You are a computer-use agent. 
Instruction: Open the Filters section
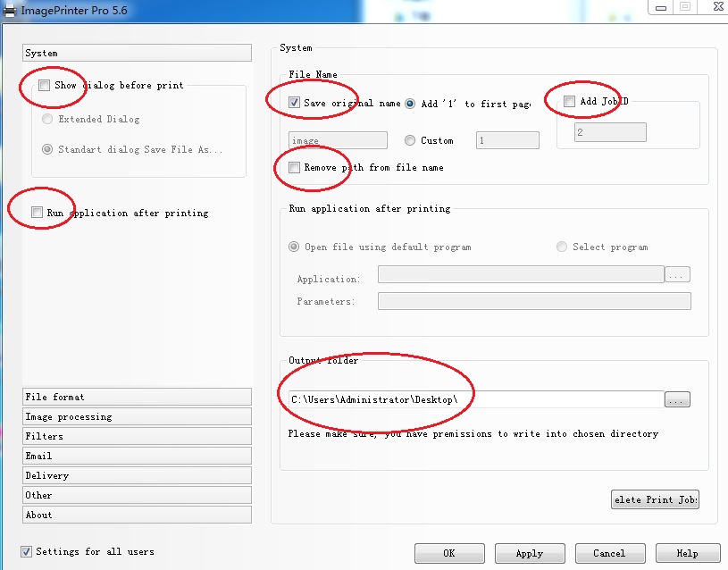137,436
